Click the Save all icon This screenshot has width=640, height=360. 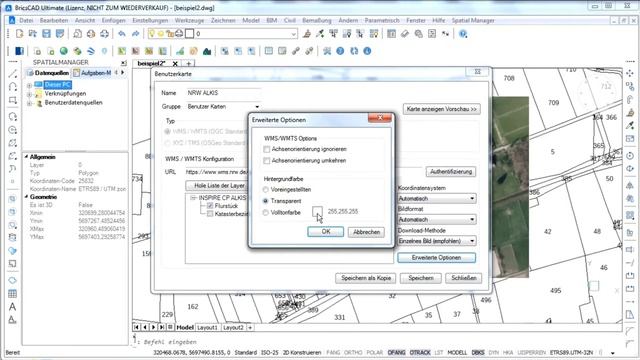[x=60, y=34]
